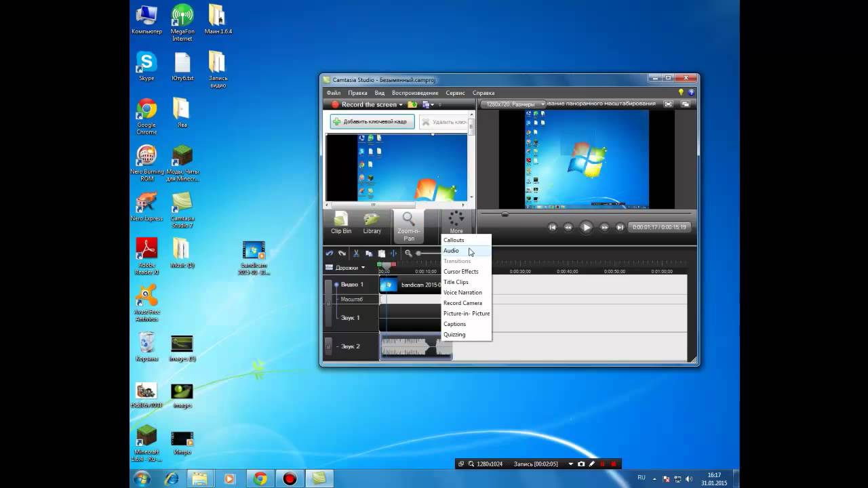Choose Callouts from the More menu
This screenshot has height=488, width=868.
tap(466, 240)
